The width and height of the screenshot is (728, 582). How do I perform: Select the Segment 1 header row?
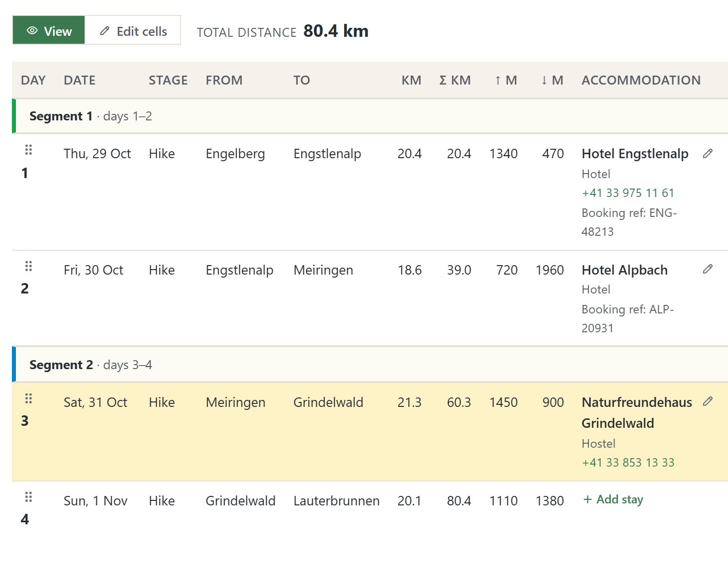point(370,116)
